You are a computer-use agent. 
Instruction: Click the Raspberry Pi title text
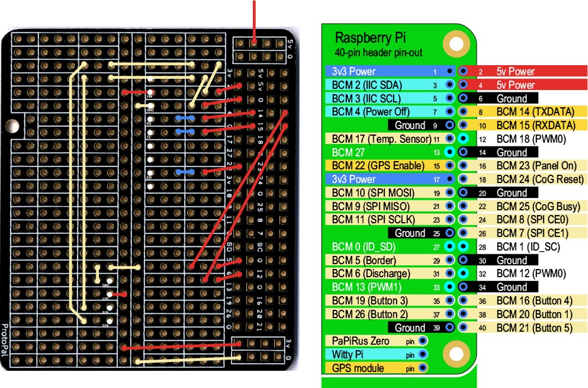[370, 38]
